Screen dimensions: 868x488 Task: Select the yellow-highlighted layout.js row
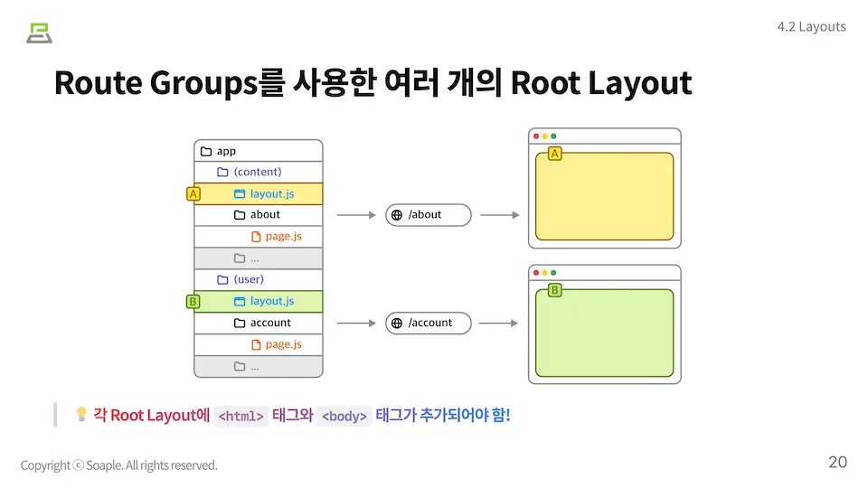(x=259, y=194)
